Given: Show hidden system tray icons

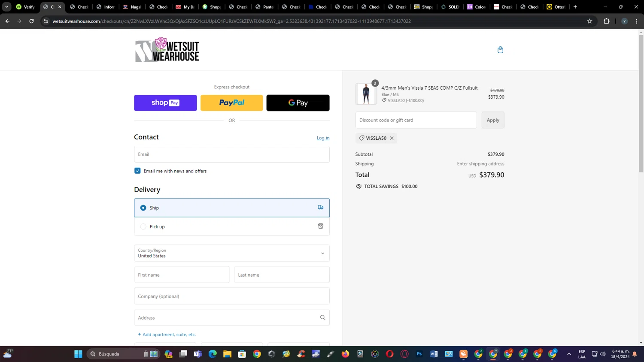Looking at the screenshot, I should [x=569, y=354].
